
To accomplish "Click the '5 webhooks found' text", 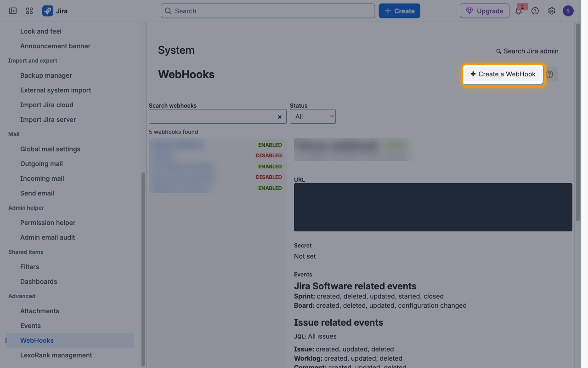I will (173, 132).
